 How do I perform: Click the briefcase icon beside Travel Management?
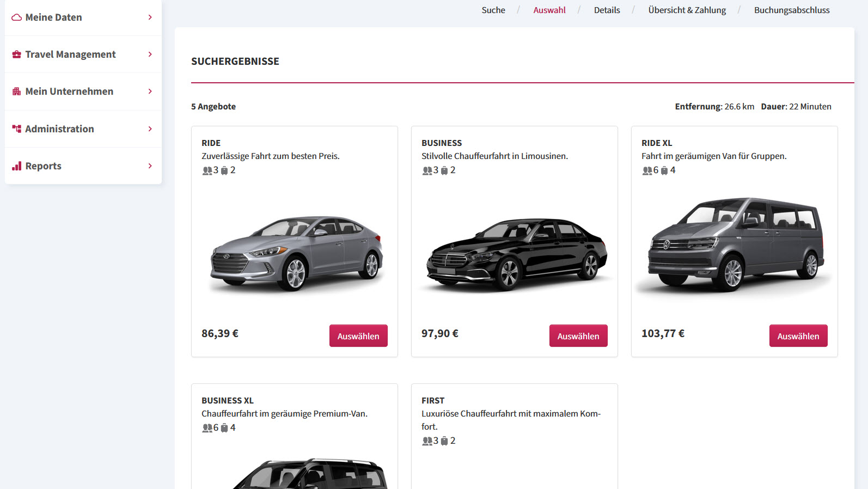[x=17, y=54]
